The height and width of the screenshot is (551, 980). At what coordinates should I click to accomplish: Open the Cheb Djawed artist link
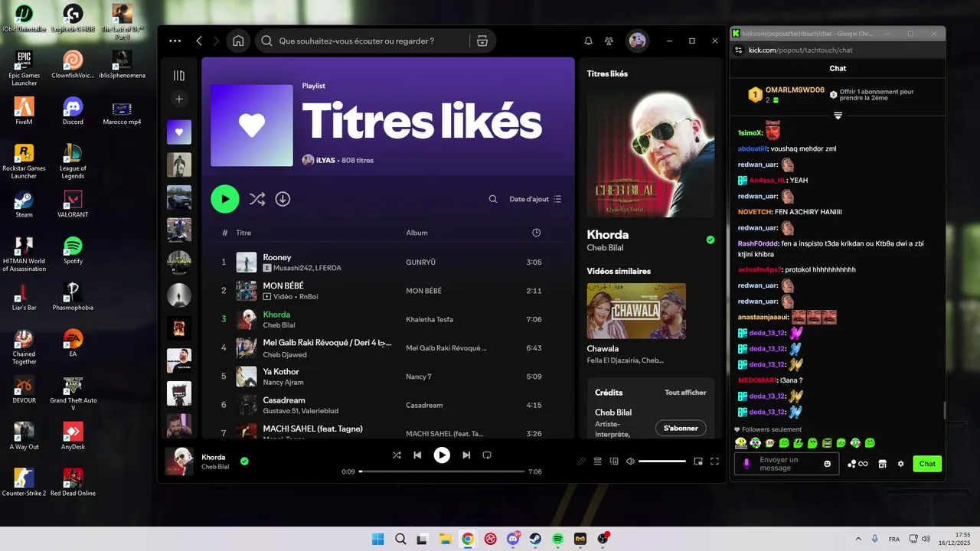point(285,355)
